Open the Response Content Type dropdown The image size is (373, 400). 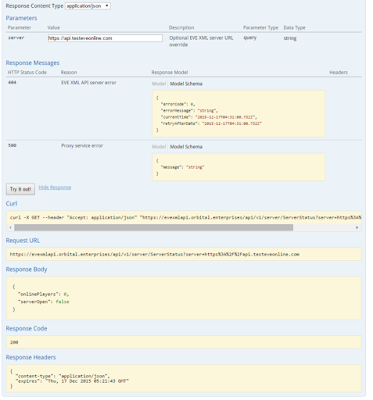88,6
